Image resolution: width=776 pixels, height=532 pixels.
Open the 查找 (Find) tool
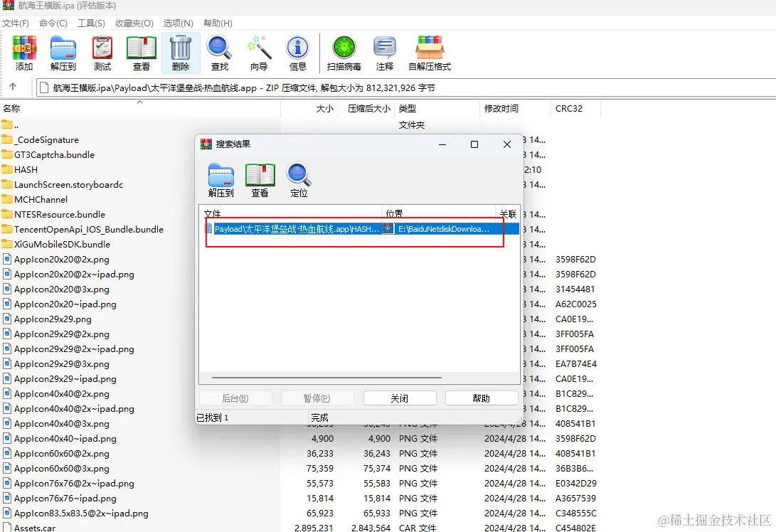pyautogui.click(x=219, y=53)
